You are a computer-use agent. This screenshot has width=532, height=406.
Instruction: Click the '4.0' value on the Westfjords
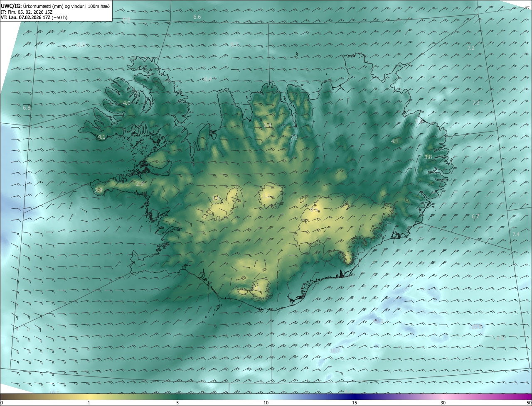(127, 103)
